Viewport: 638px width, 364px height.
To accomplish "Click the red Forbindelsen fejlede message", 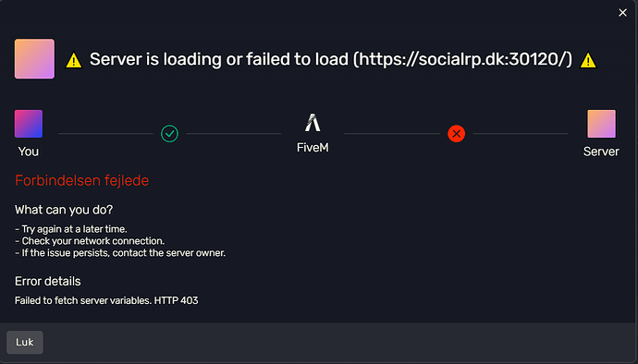I will [x=81, y=180].
